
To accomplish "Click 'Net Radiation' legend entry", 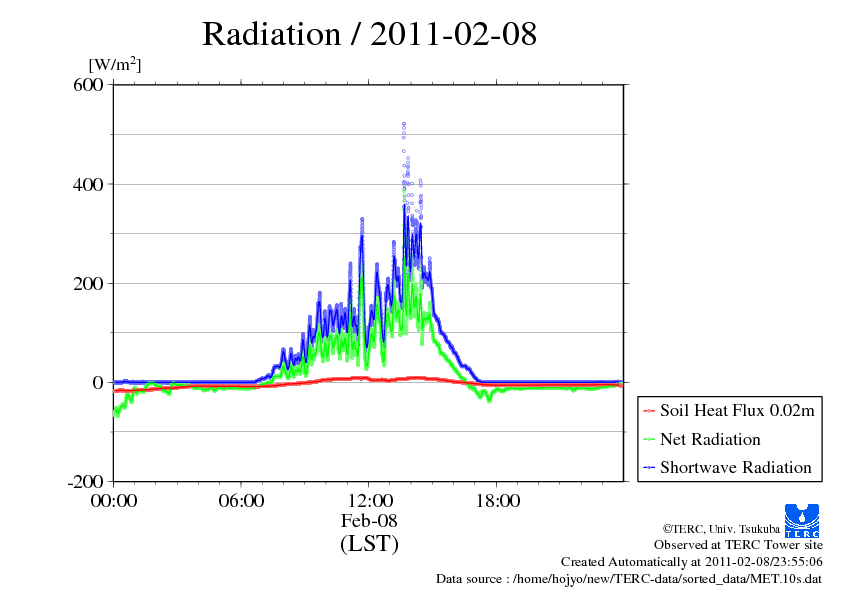I will [710, 439].
